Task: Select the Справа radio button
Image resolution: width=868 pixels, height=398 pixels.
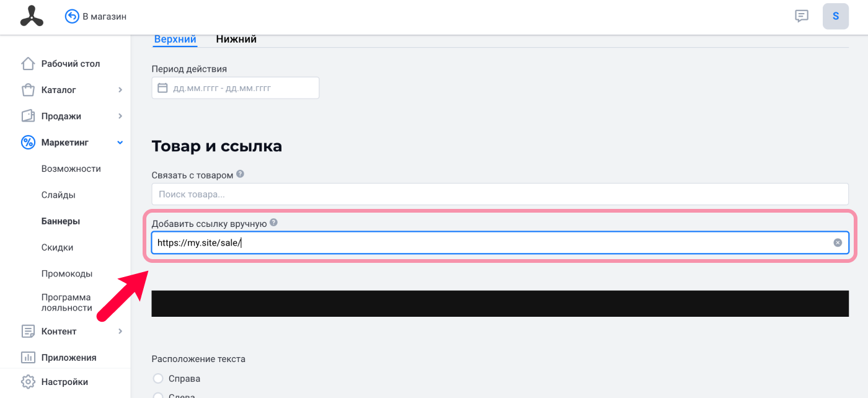Action: tap(158, 378)
